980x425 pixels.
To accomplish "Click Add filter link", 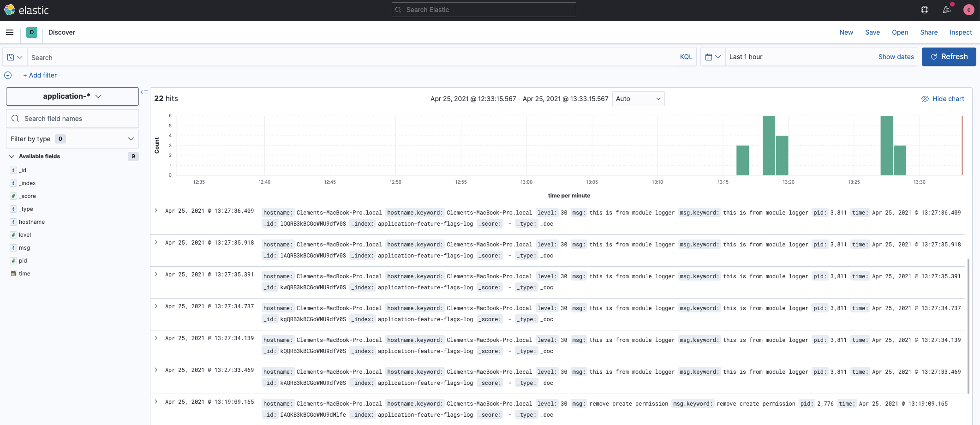I will click(x=40, y=75).
